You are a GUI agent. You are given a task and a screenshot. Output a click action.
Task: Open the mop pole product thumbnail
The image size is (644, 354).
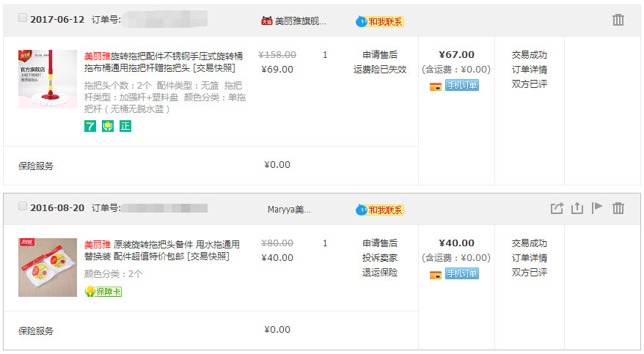click(x=48, y=79)
